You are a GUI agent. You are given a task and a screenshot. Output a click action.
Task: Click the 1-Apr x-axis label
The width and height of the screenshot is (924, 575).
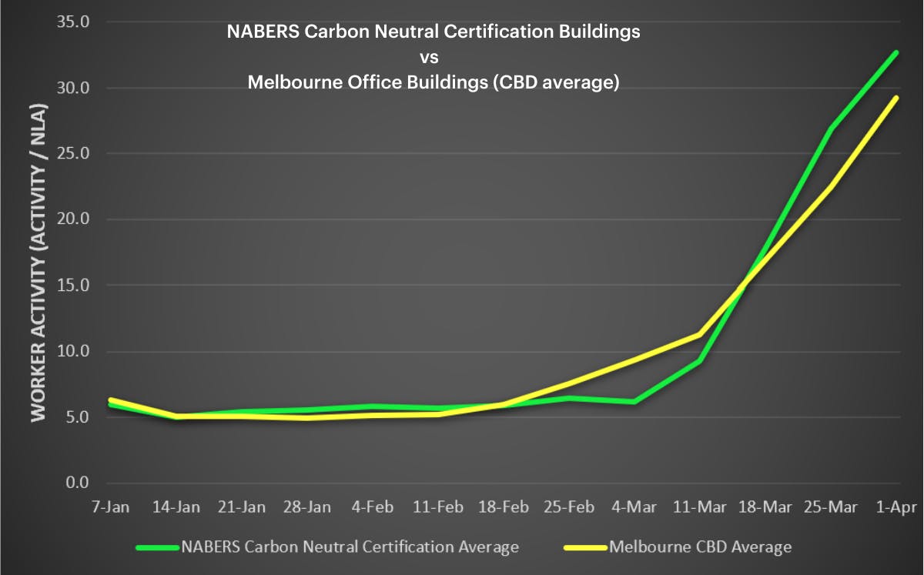897,507
